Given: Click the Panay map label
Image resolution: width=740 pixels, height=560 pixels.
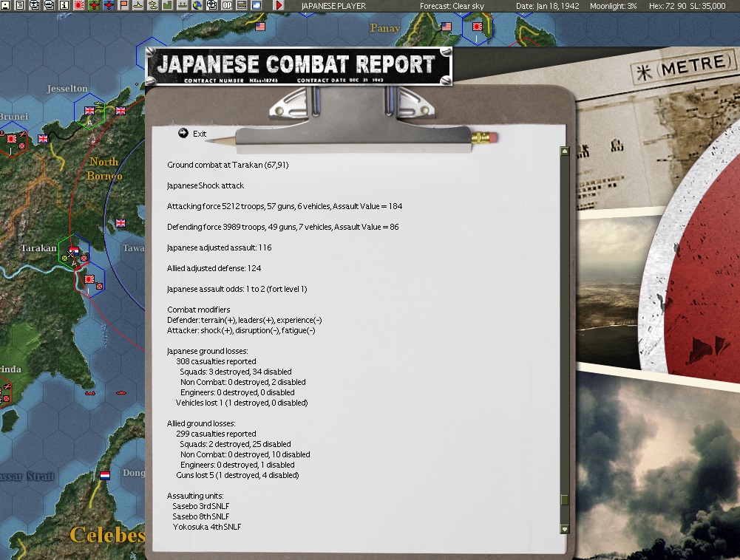Looking at the screenshot, I should (x=385, y=28).
